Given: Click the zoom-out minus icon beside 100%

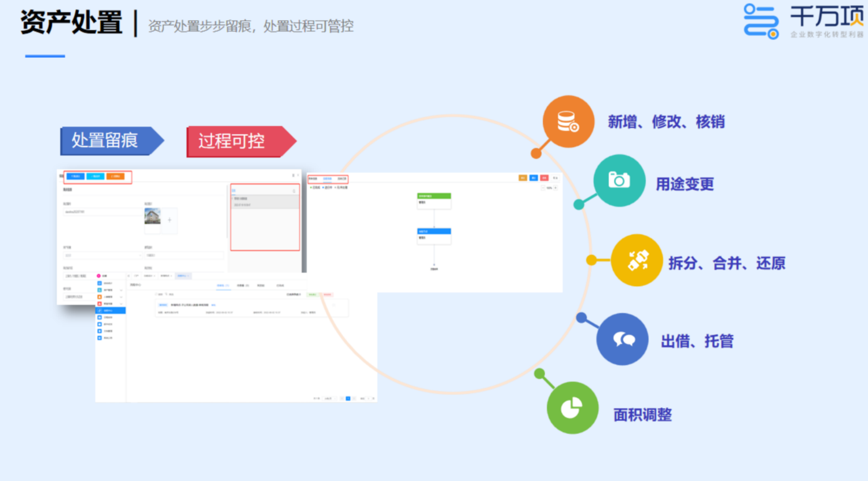Looking at the screenshot, I should (x=543, y=188).
